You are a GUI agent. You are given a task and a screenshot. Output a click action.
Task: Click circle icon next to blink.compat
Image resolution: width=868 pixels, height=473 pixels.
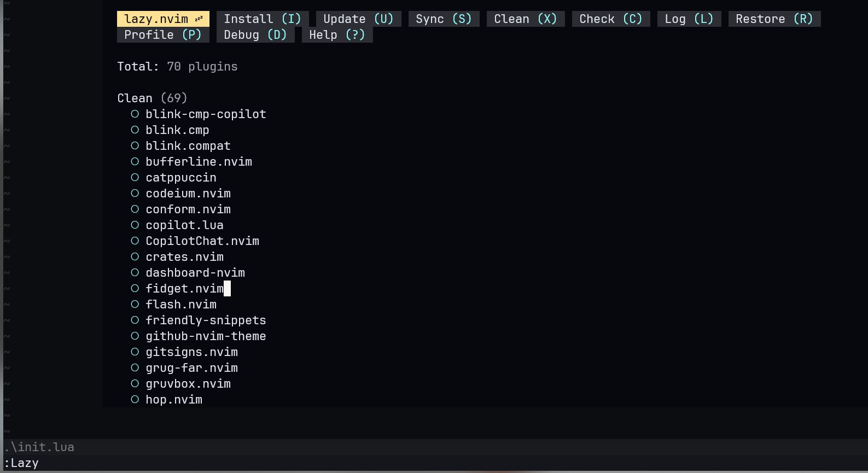click(x=135, y=146)
